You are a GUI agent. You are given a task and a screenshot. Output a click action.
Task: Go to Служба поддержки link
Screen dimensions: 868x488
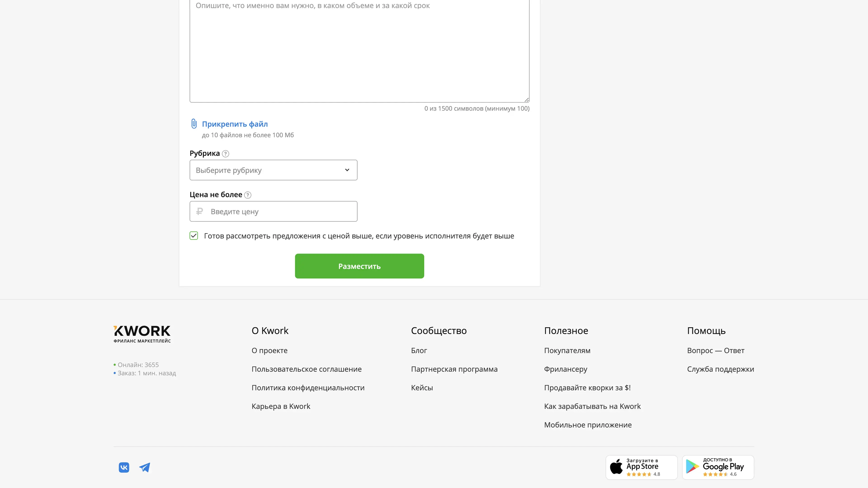(x=720, y=369)
